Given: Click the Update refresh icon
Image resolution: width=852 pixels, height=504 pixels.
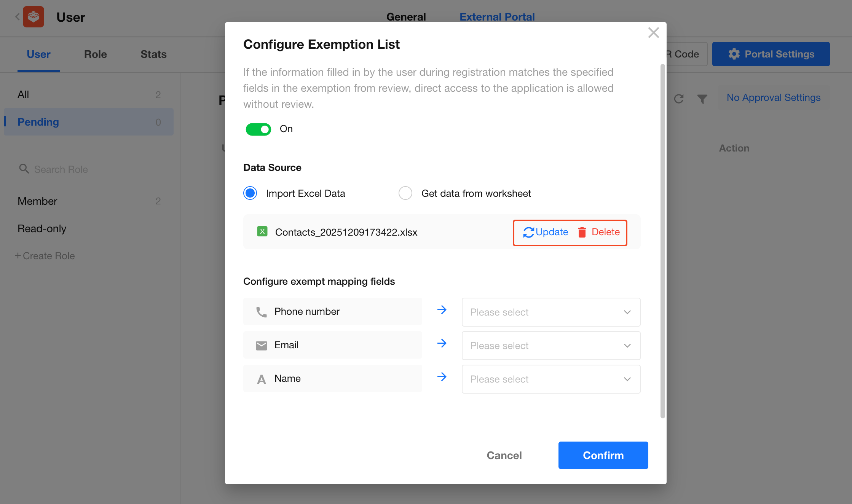Looking at the screenshot, I should pos(528,232).
